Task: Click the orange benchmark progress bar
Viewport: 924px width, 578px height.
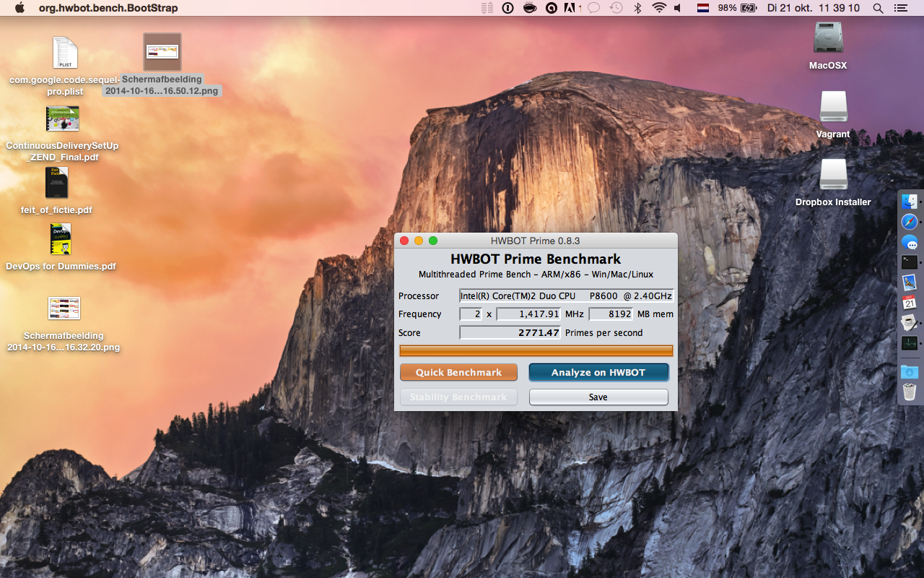Action: 536,350
